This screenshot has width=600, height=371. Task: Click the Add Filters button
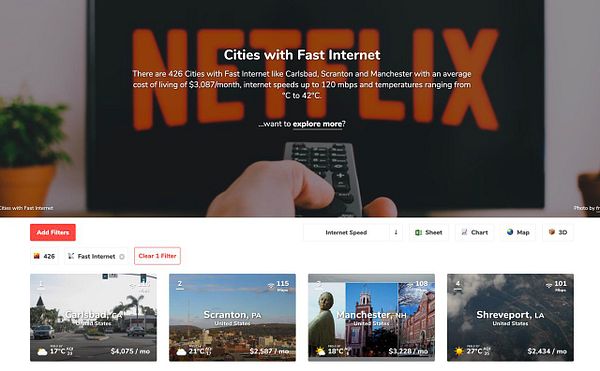[53, 232]
